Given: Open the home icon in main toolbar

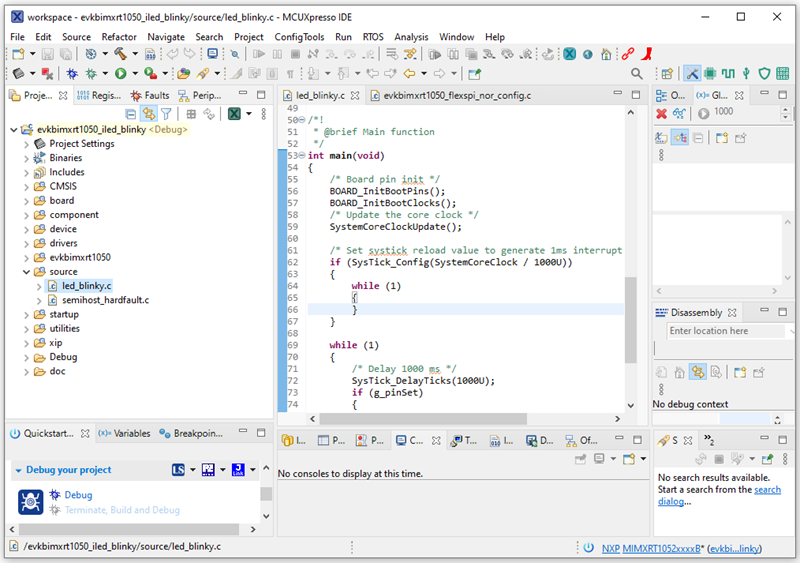Looking at the screenshot, I should click(x=606, y=54).
